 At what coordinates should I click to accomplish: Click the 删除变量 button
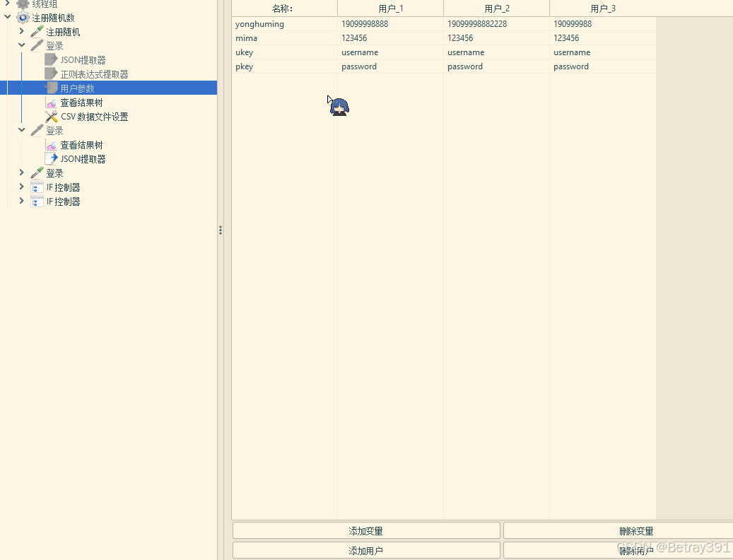pyautogui.click(x=618, y=531)
